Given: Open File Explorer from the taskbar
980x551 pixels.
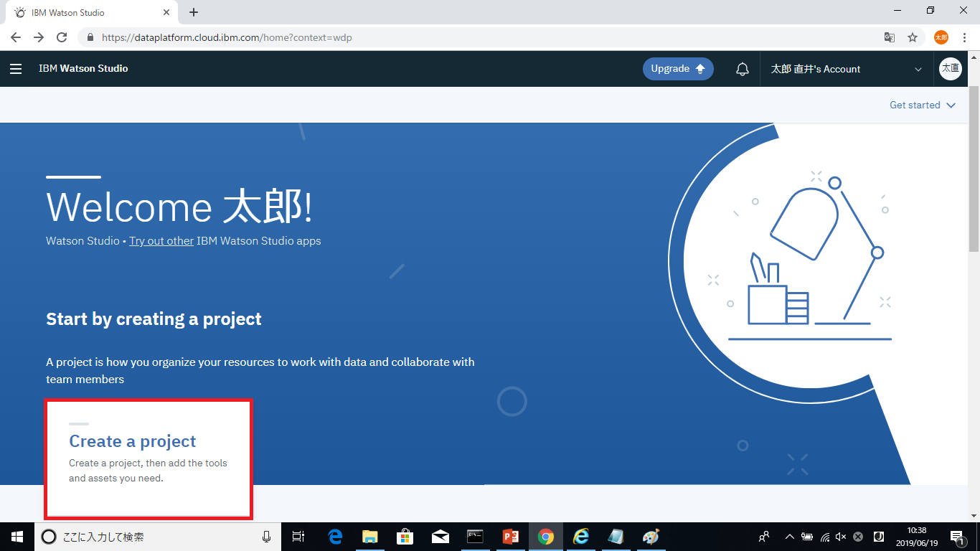Looking at the screenshot, I should pos(370,537).
